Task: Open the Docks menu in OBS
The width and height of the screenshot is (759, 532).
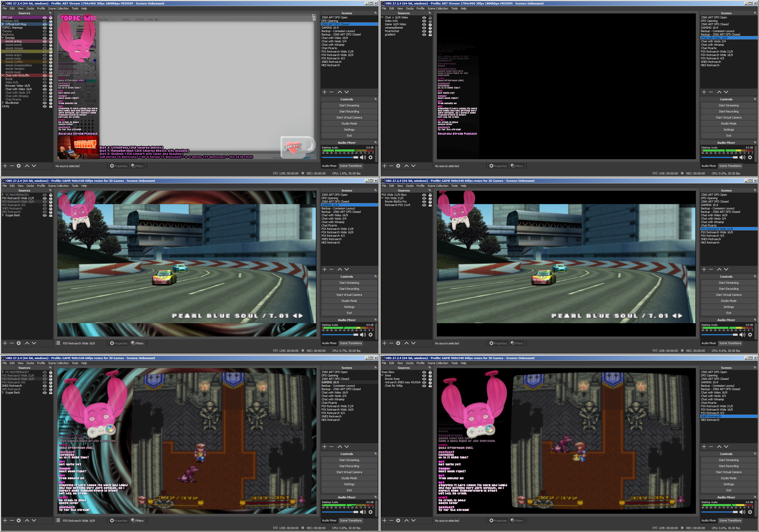Action: pyautogui.click(x=30, y=9)
